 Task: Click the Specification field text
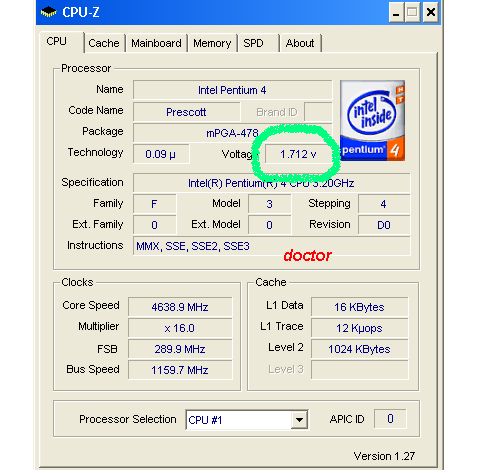pyautogui.click(x=271, y=183)
